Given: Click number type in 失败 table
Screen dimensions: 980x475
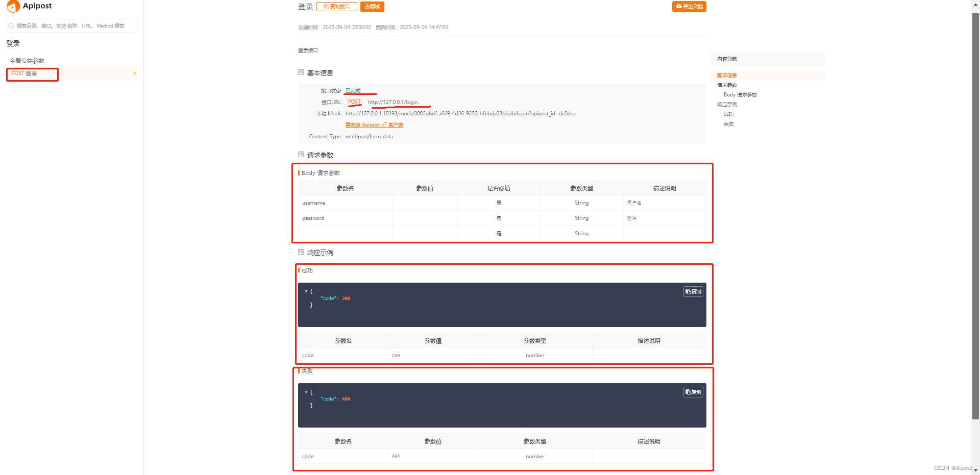Looking at the screenshot, I should coord(535,457).
